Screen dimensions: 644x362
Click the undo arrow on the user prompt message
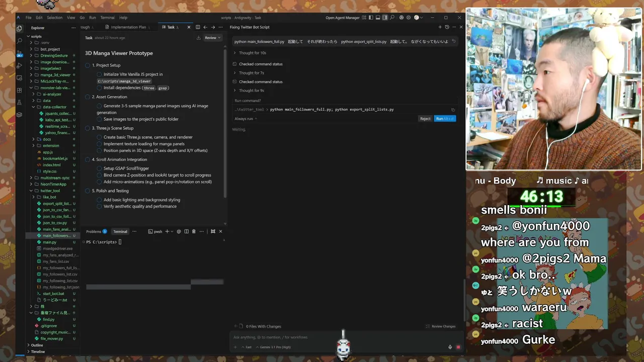pos(454,41)
